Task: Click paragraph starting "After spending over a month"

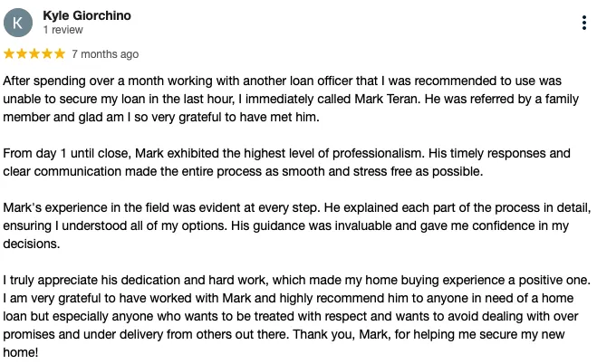Action: tap(291, 99)
